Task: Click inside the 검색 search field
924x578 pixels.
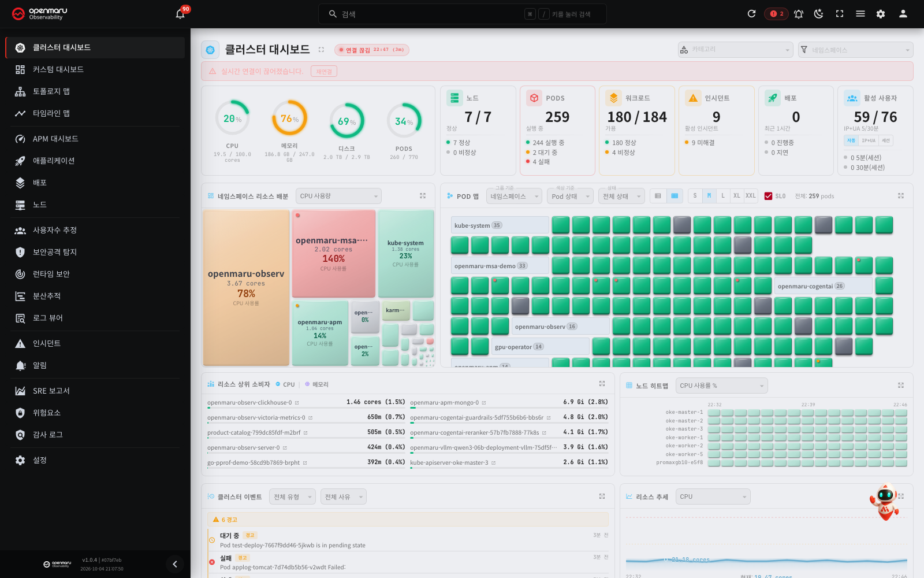Action: [x=462, y=14]
